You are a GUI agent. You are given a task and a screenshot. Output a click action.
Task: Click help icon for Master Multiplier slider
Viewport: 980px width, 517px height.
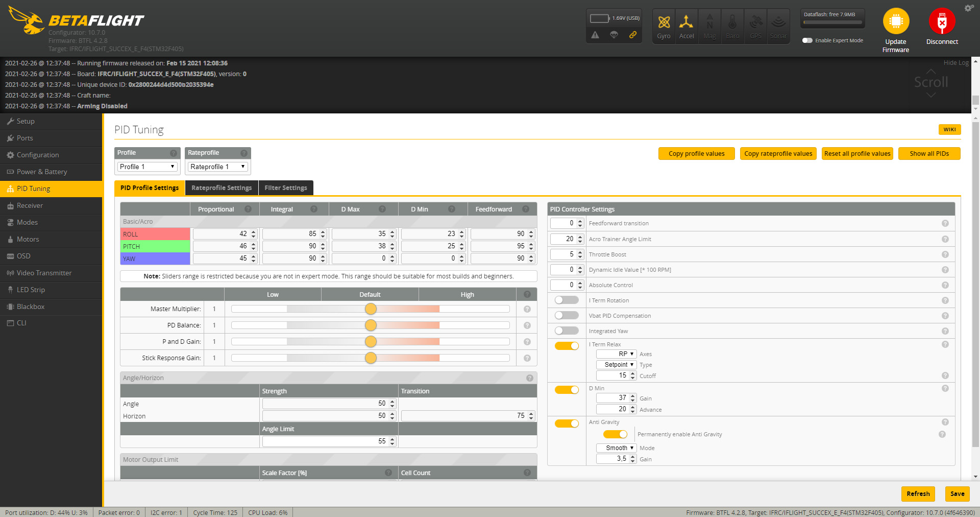[x=527, y=309]
